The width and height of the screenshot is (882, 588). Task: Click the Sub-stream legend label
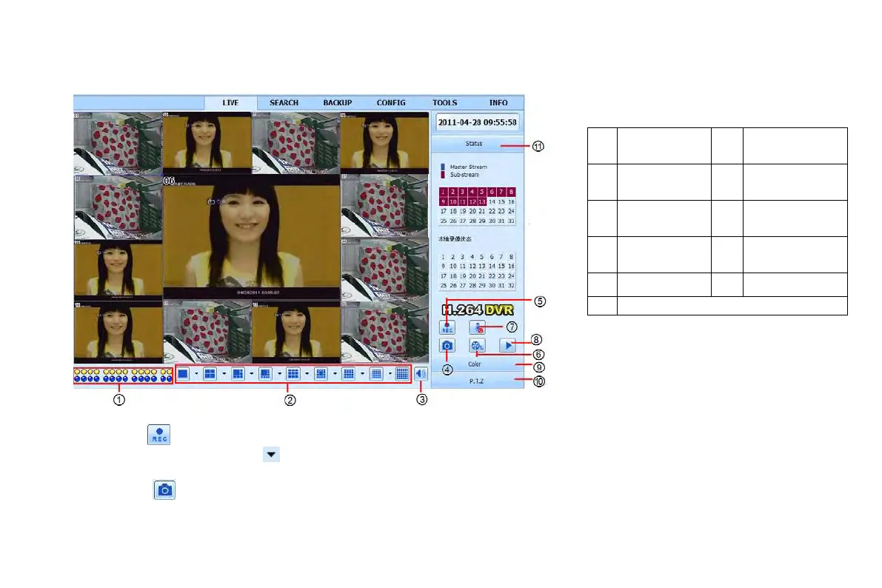coord(464,175)
